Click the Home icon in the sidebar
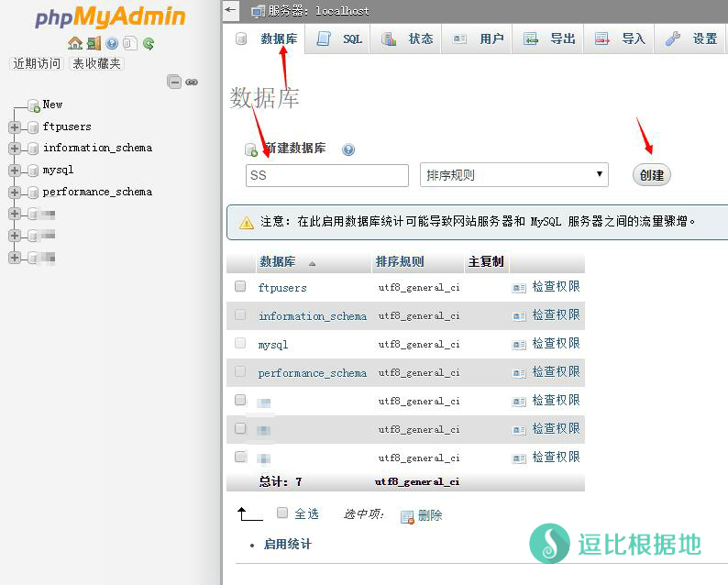The width and height of the screenshot is (728, 585). 75,43
